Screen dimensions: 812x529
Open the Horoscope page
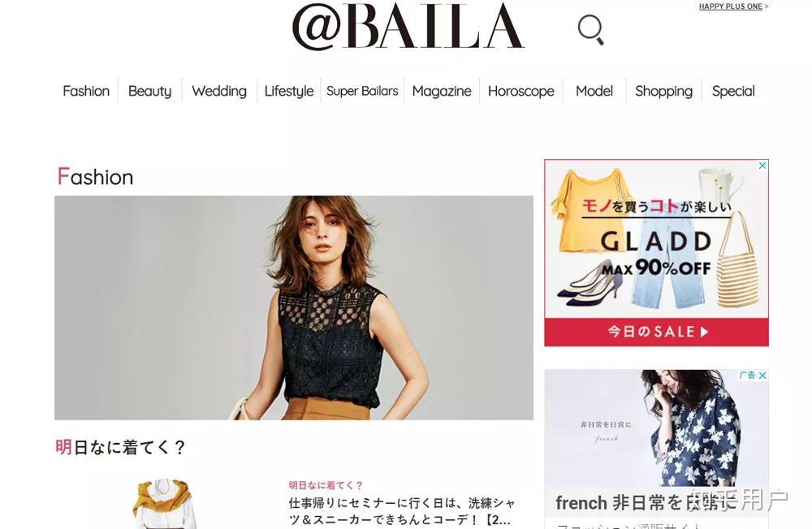pos(521,91)
